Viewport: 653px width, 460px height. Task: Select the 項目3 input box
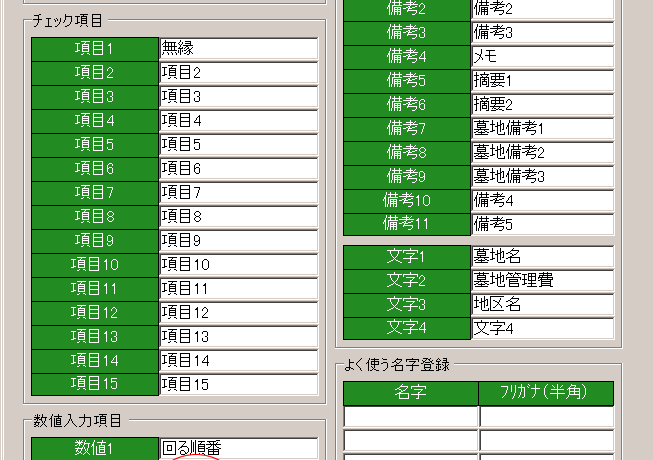pos(239,97)
